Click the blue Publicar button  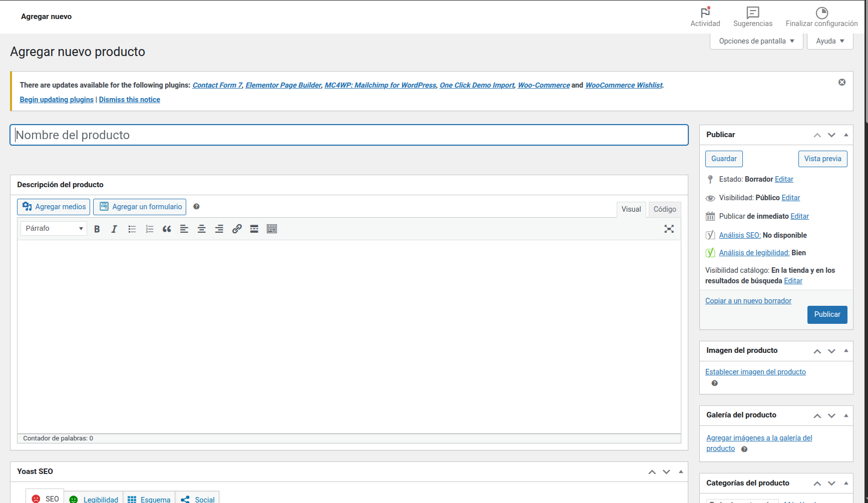tap(827, 314)
